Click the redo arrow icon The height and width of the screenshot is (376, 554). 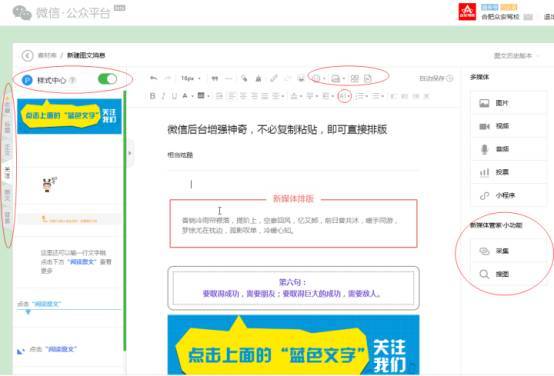point(168,78)
